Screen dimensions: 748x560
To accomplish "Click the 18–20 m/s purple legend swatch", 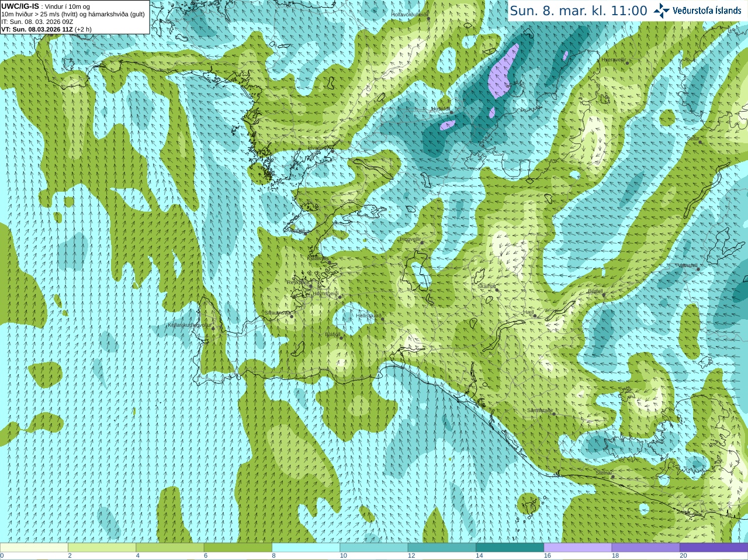I will coord(646,548).
